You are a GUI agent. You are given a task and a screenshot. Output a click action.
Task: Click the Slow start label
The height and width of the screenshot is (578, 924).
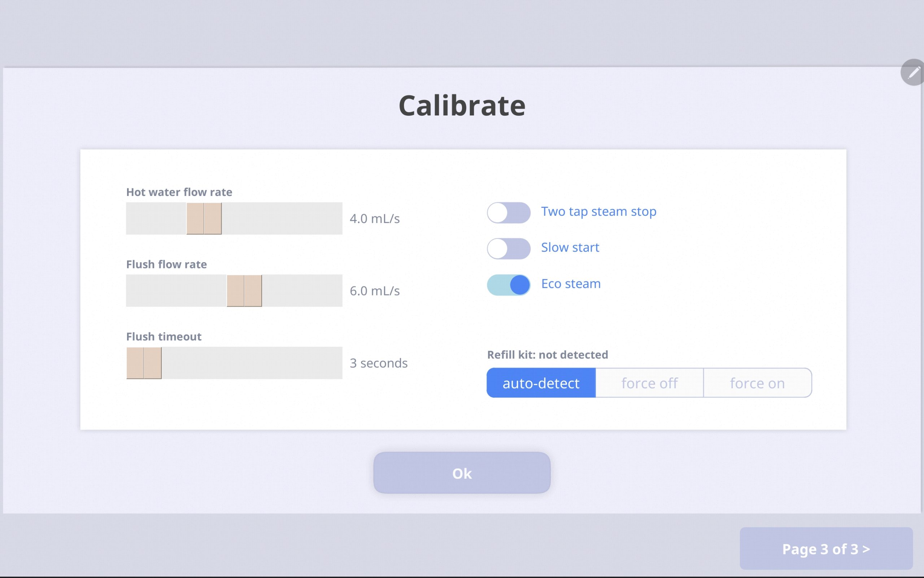[x=570, y=248]
